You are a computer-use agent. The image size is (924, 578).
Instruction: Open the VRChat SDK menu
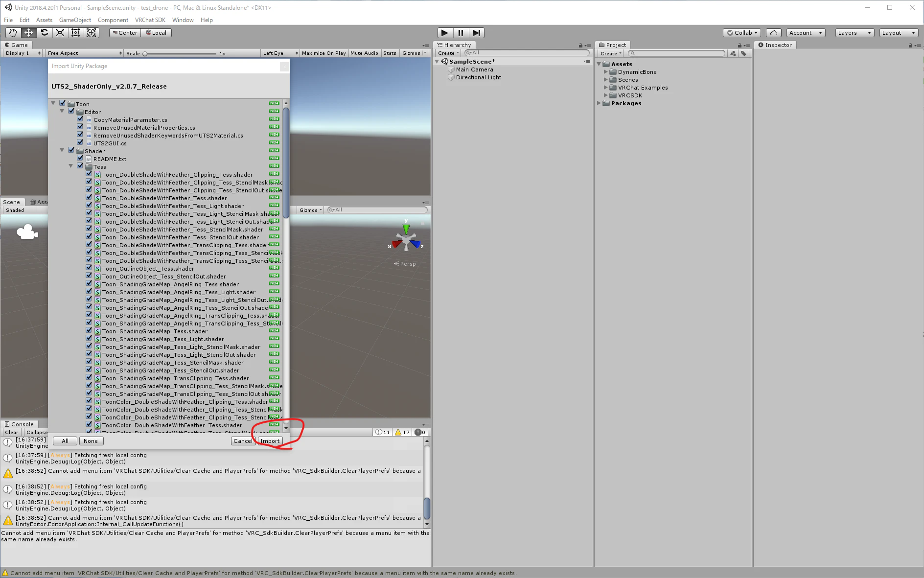[x=150, y=20]
